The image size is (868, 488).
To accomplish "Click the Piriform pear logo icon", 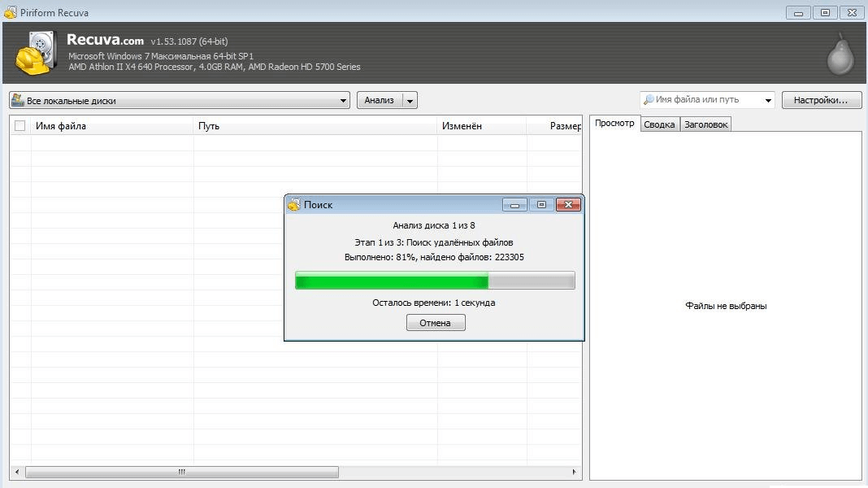I will pyautogui.click(x=840, y=54).
